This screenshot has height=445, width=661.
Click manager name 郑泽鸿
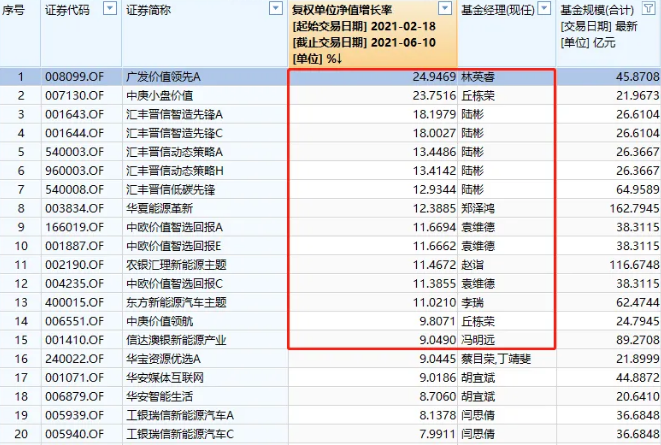tap(478, 209)
